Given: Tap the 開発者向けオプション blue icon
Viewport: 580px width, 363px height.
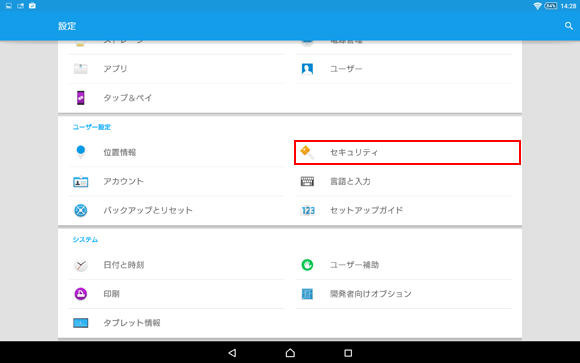Looking at the screenshot, I should click(307, 294).
